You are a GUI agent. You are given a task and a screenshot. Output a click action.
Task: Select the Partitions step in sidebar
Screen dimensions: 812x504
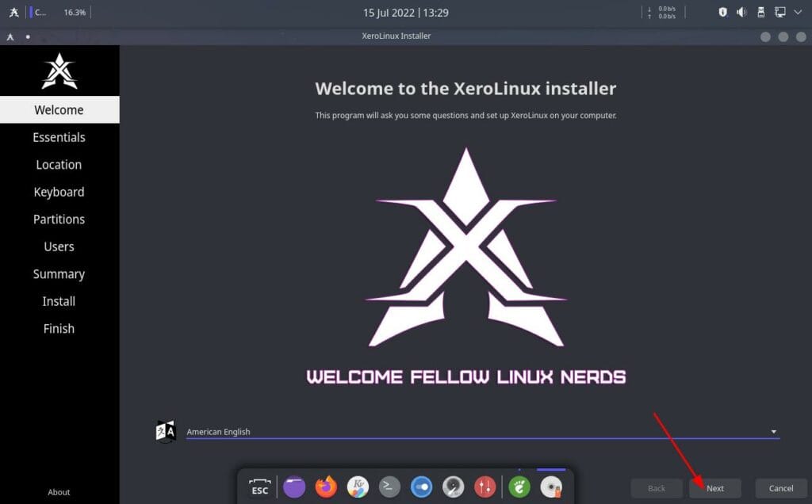click(x=59, y=220)
